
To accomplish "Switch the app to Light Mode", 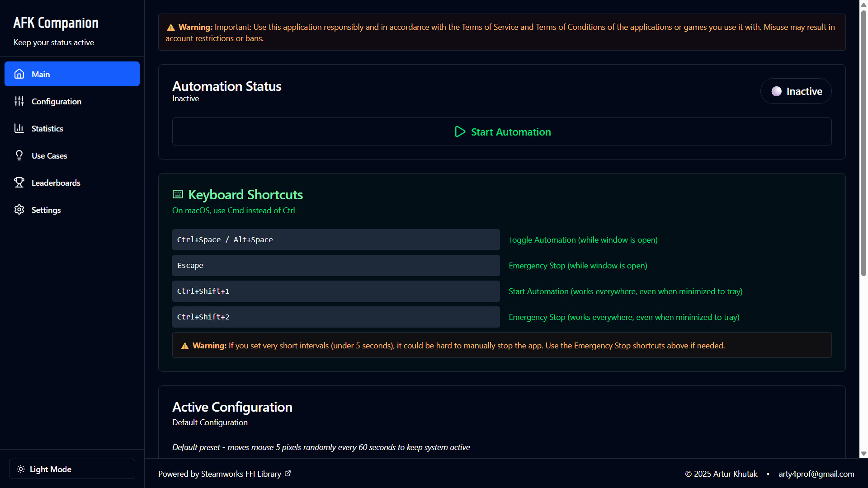I will coord(71,469).
